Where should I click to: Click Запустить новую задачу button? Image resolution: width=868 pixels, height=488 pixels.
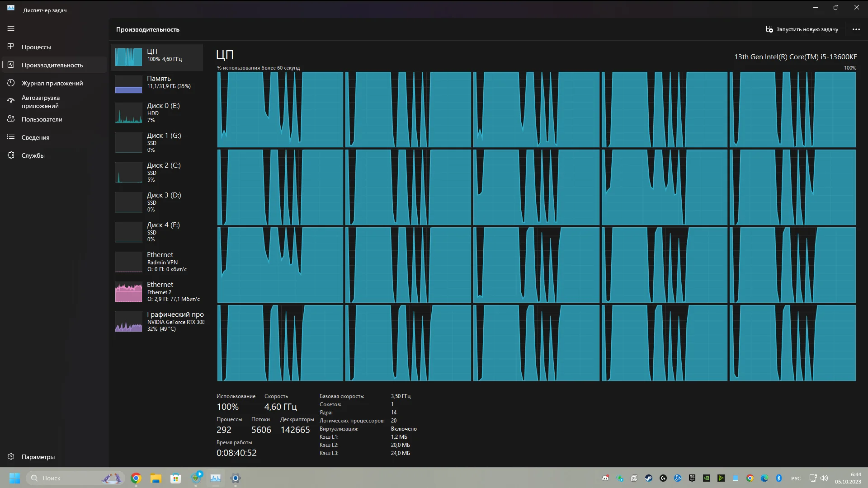click(x=802, y=29)
